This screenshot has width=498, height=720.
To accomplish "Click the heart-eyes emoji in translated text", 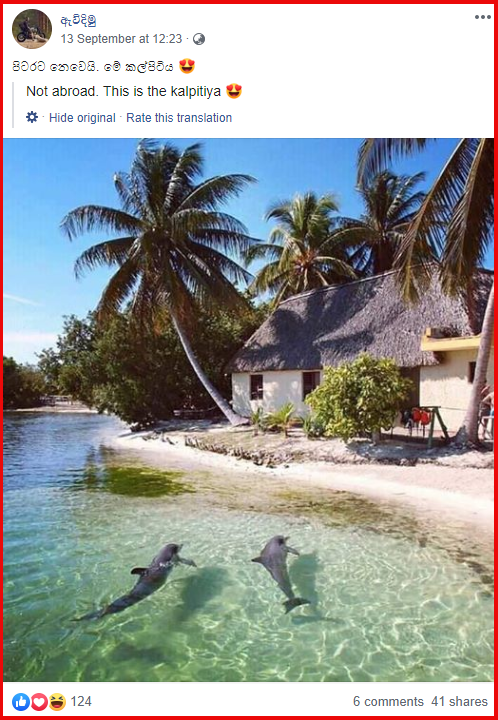I will 234,91.
